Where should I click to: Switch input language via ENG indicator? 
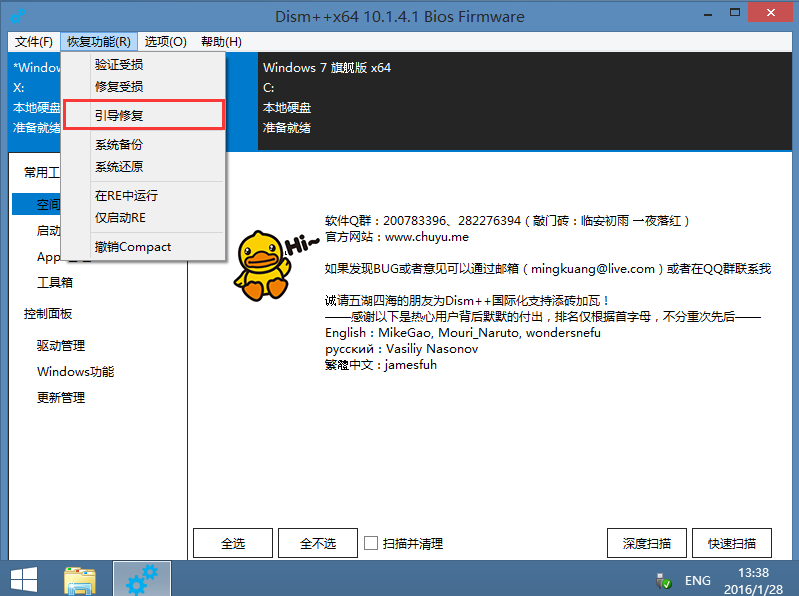coord(698,581)
